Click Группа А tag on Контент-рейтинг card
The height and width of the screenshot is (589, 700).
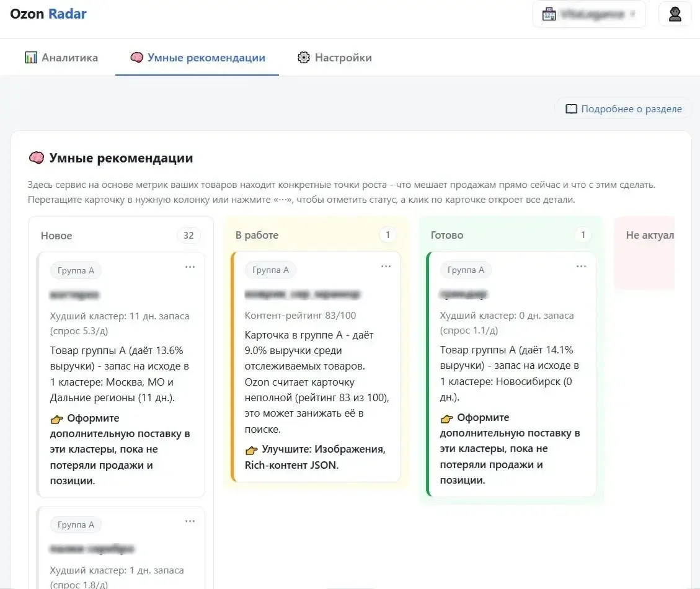point(270,270)
